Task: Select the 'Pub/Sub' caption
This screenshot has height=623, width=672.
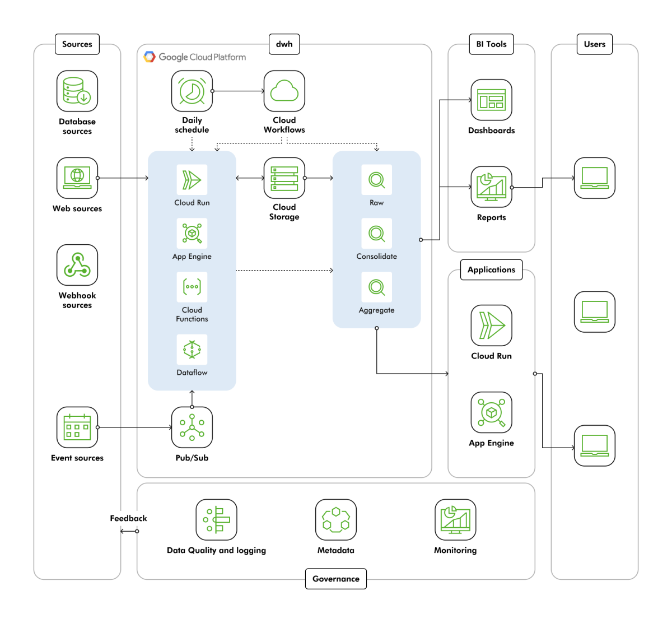Action: point(192,458)
